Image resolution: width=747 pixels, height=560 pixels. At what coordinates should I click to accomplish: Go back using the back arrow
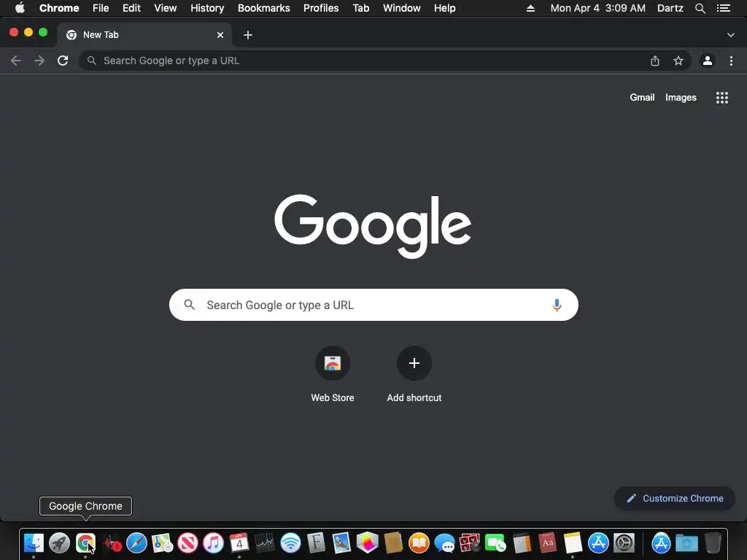point(16,61)
